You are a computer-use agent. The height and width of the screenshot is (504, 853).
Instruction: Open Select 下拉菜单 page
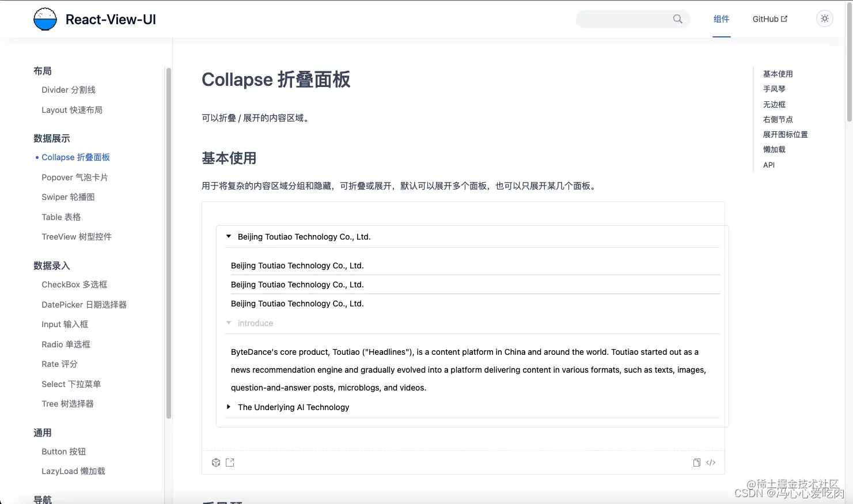[71, 384]
